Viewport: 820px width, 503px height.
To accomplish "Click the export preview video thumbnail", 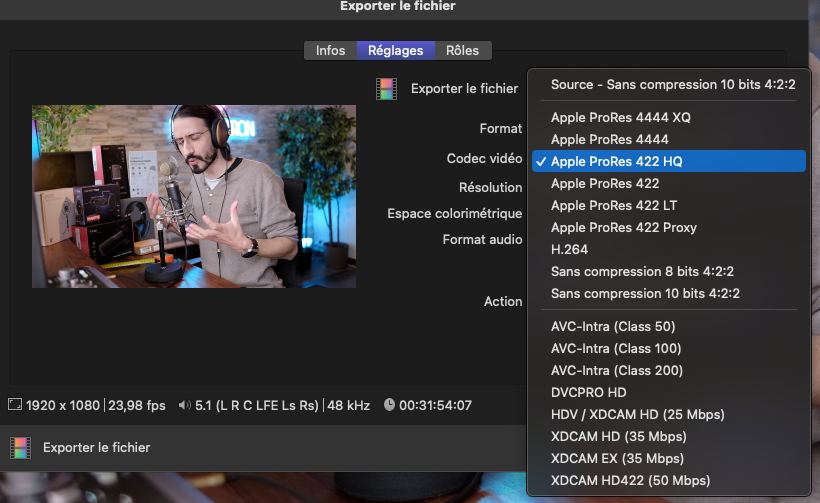I will [x=194, y=197].
